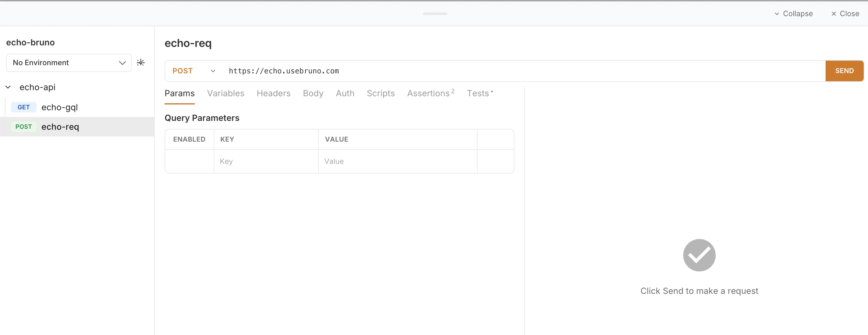Open the Auth tab
Image resolution: width=868 pixels, height=335 pixels.
pos(345,93)
